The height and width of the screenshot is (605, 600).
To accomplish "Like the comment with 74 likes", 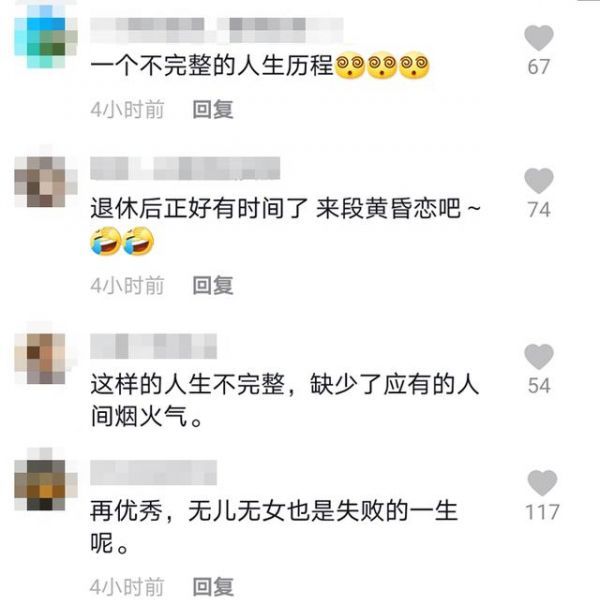I will click(539, 181).
